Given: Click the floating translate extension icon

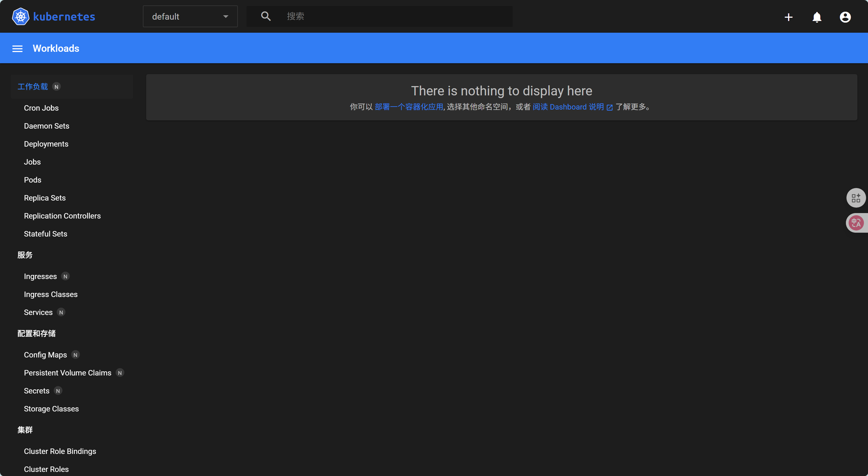Looking at the screenshot, I should (x=856, y=223).
